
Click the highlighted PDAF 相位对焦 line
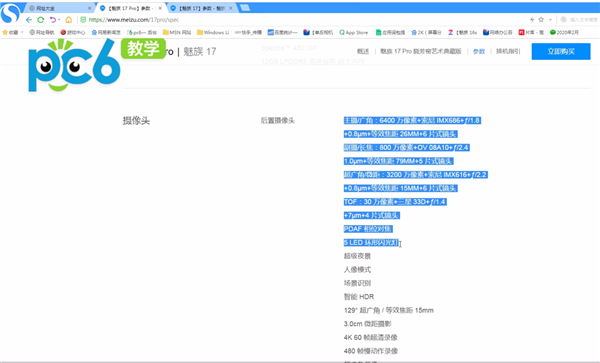[368, 229]
